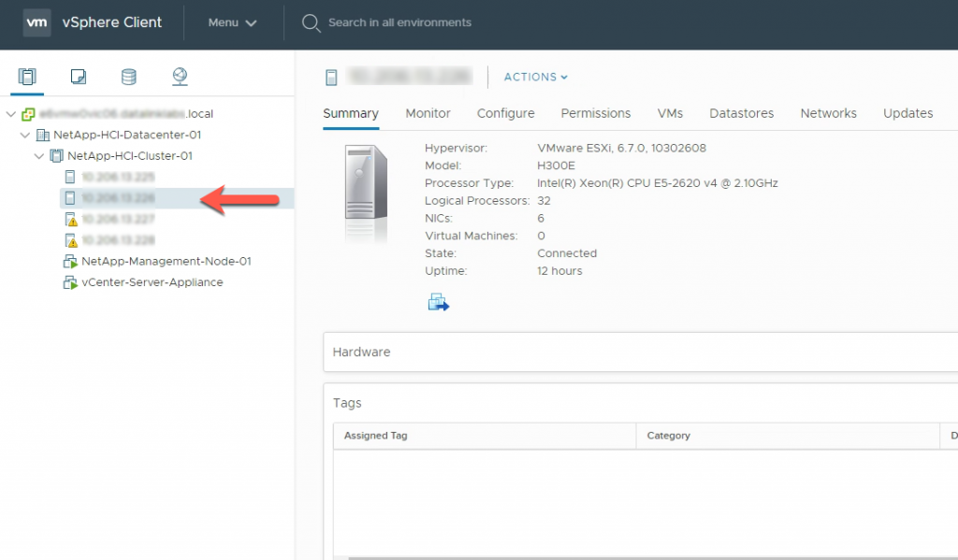
Task: Switch to the Summary tab
Action: coord(351,113)
